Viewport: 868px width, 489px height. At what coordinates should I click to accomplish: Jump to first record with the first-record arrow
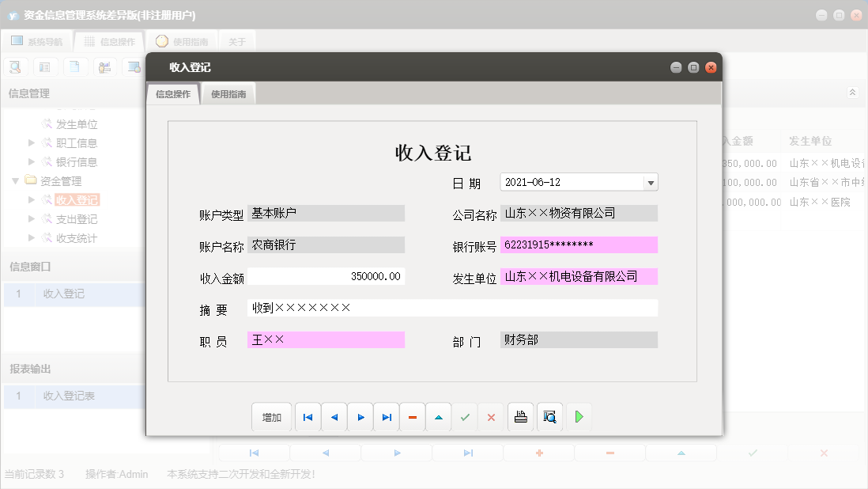308,417
